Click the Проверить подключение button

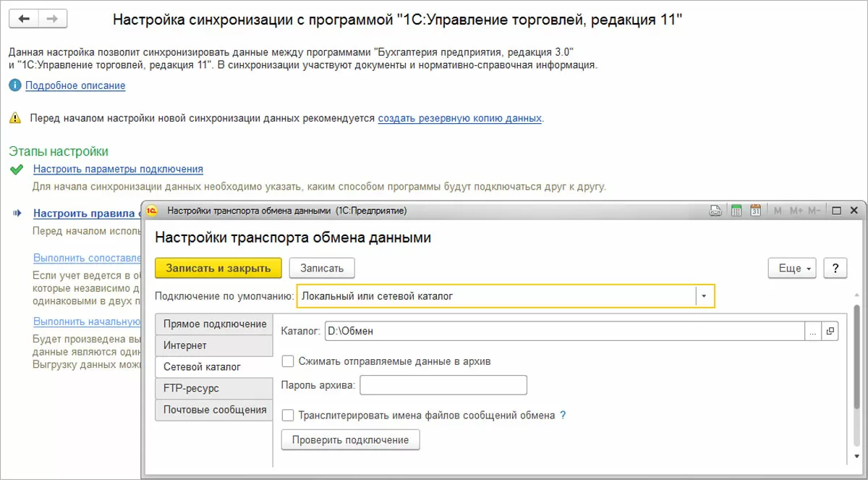coord(350,439)
